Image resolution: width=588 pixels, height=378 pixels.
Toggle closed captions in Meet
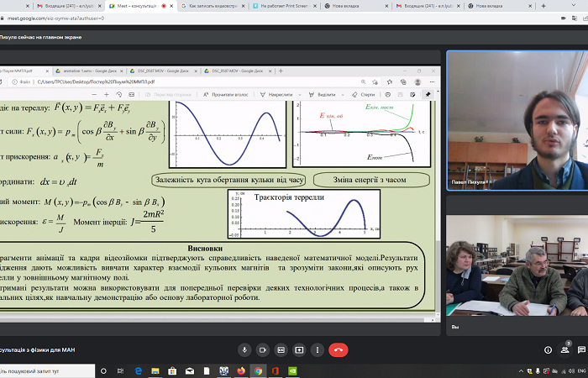point(281,349)
